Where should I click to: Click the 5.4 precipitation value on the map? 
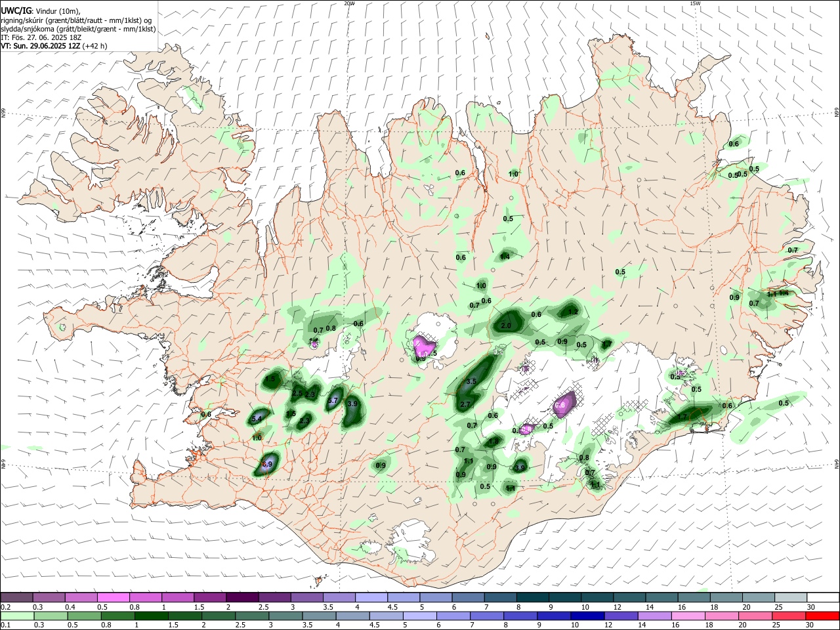tap(257, 419)
